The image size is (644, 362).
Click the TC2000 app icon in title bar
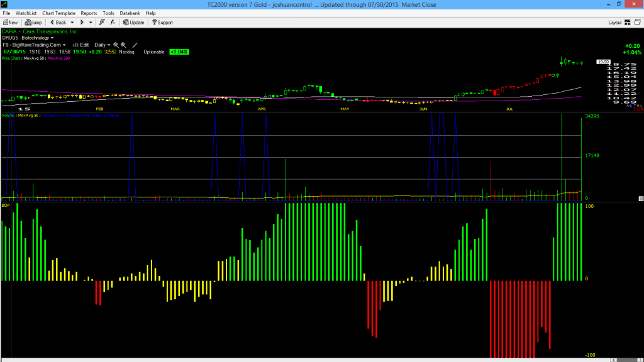(4, 4)
